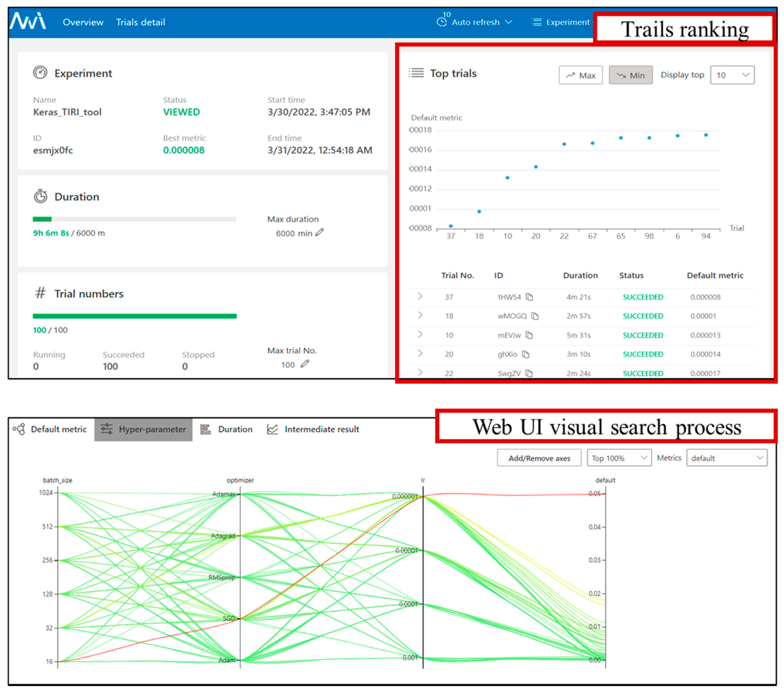Open the Top 100% percentage dropdown
Screen dimensions: 784x692
[619, 458]
